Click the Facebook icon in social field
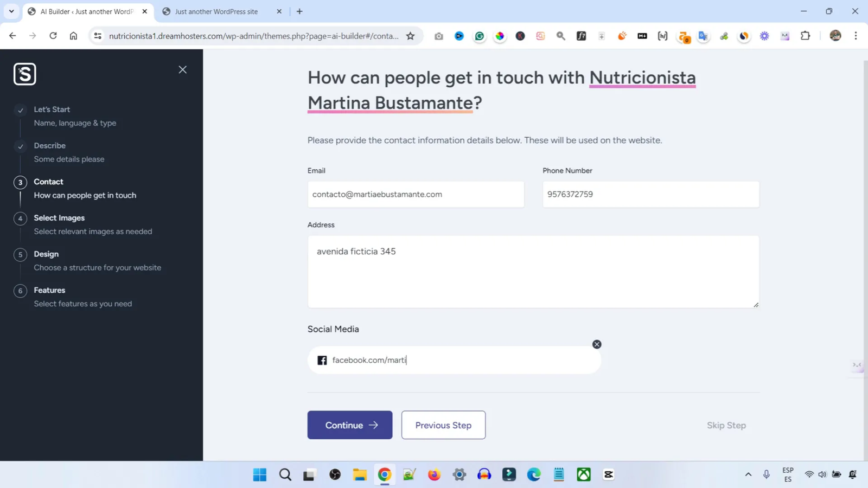 click(322, 361)
